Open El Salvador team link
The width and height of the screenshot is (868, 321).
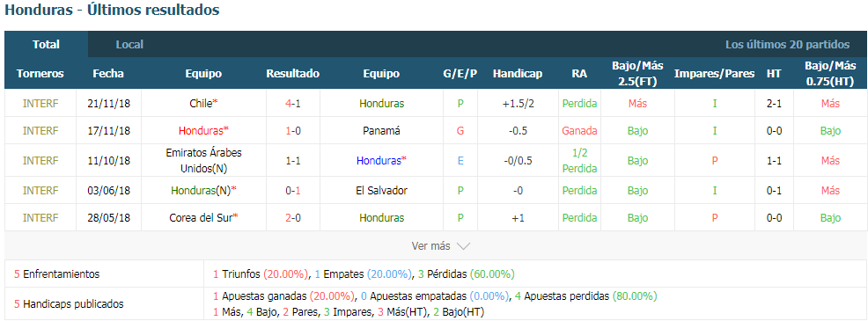(x=381, y=190)
